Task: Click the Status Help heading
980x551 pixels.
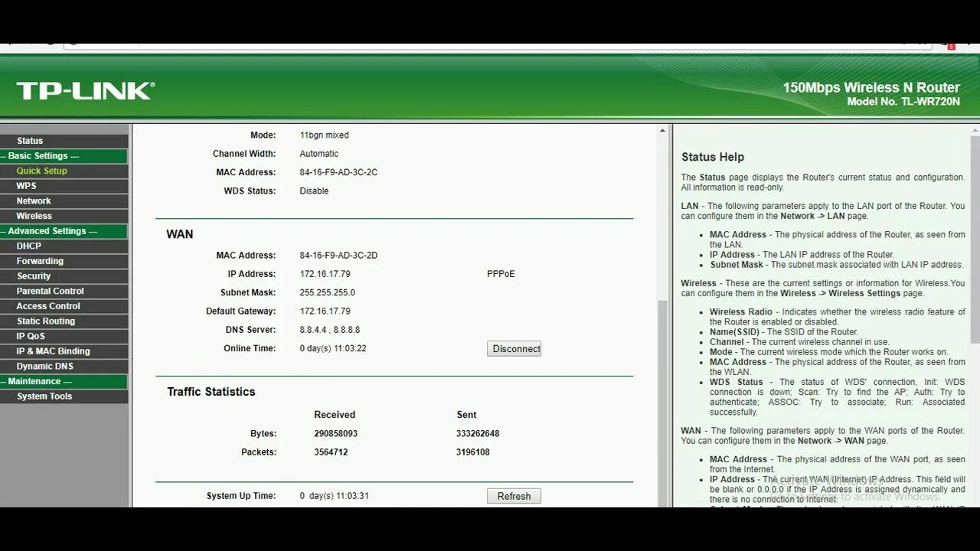Action: (713, 157)
